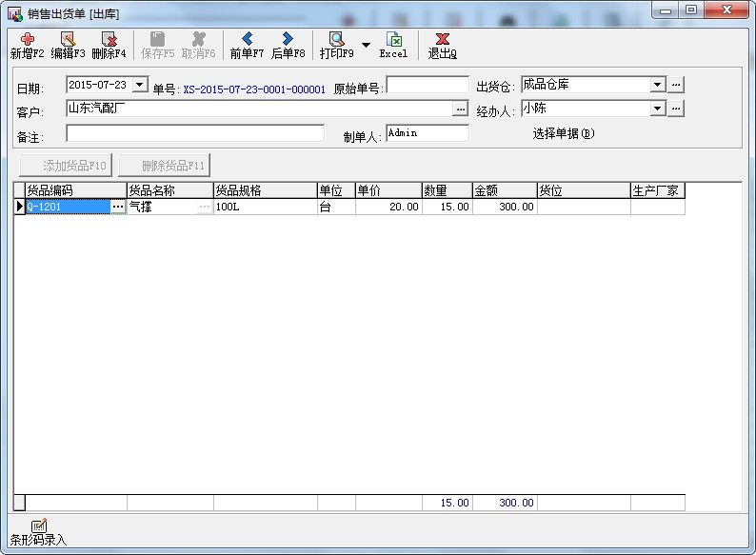Select the 数量 cell showing 15.00
The image size is (756, 555).
click(447, 207)
